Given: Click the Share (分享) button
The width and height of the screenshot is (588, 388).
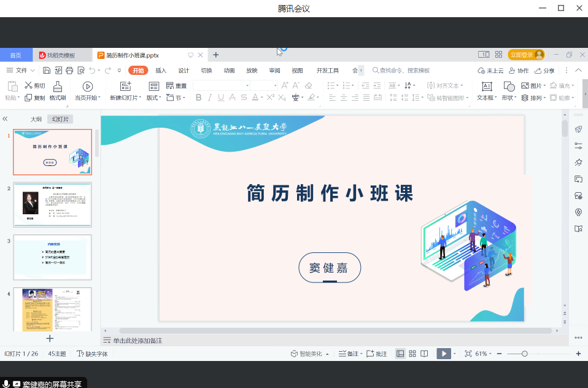Looking at the screenshot, I should click(545, 71).
